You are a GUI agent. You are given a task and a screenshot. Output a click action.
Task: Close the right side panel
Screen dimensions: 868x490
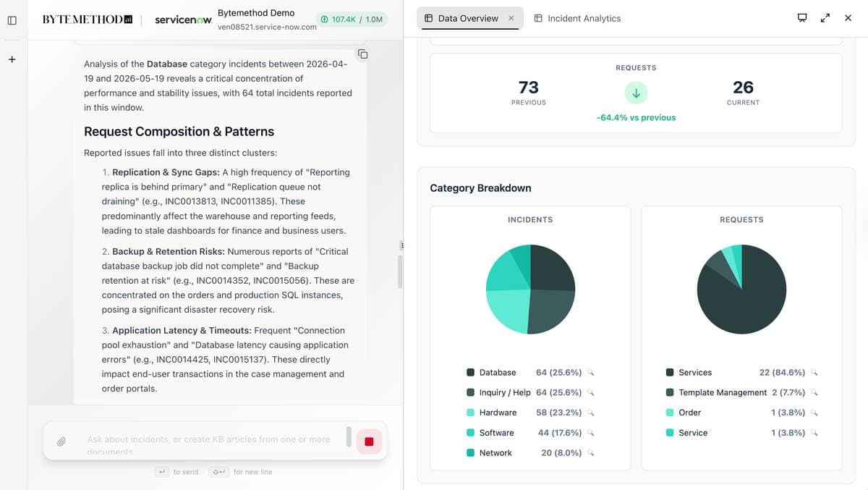(848, 18)
